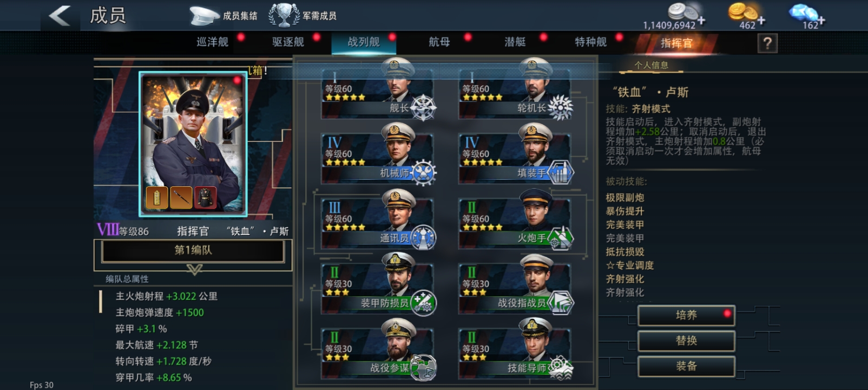Image resolution: width=868 pixels, height=390 pixels.
Task: Click the 培养 button
Action: pos(686,315)
